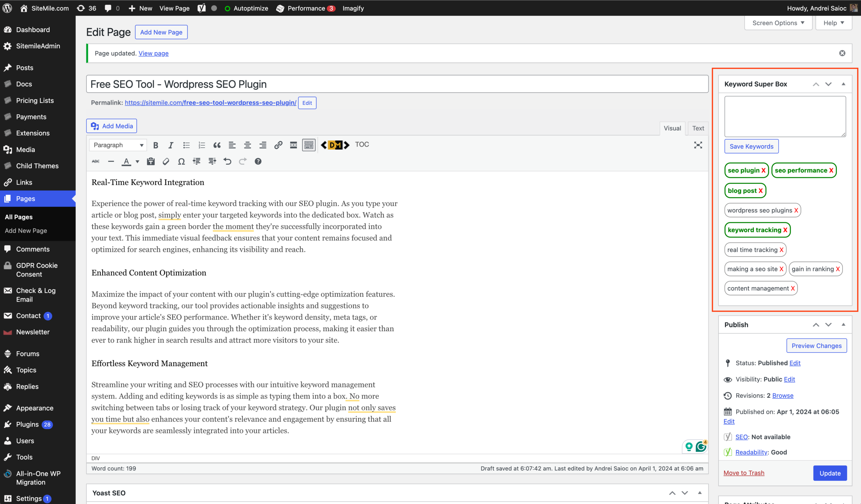The width and height of the screenshot is (861, 504).
Task: Move Keyword Super Box up
Action: pyautogui.click(x=816, y=84)
